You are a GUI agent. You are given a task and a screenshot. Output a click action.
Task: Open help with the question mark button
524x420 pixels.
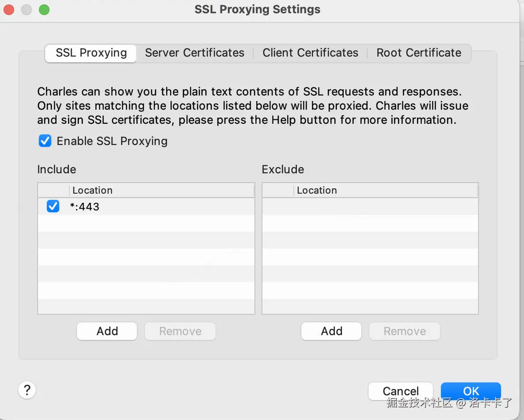(x=27, y=390)
